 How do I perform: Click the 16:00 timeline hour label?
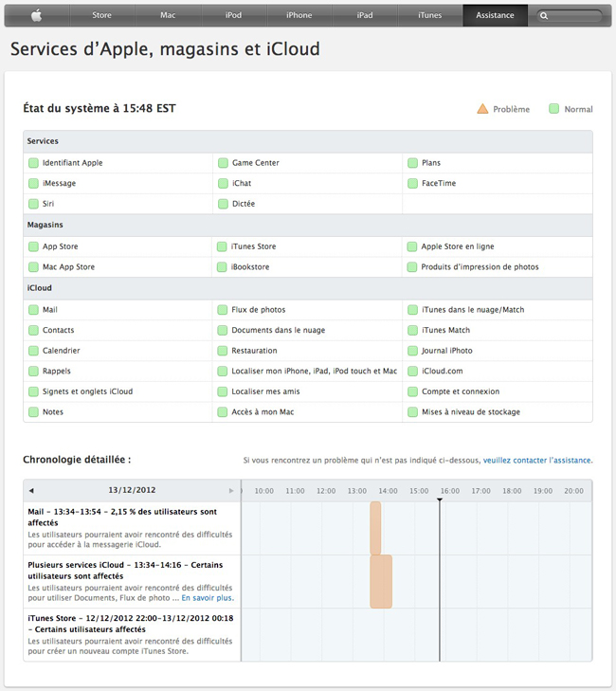(450, 491)
